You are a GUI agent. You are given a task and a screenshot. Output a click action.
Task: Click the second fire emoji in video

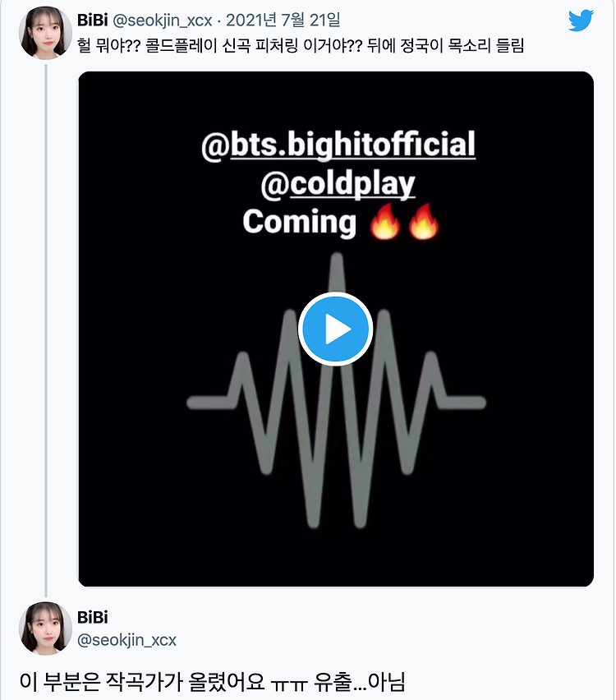423,222
